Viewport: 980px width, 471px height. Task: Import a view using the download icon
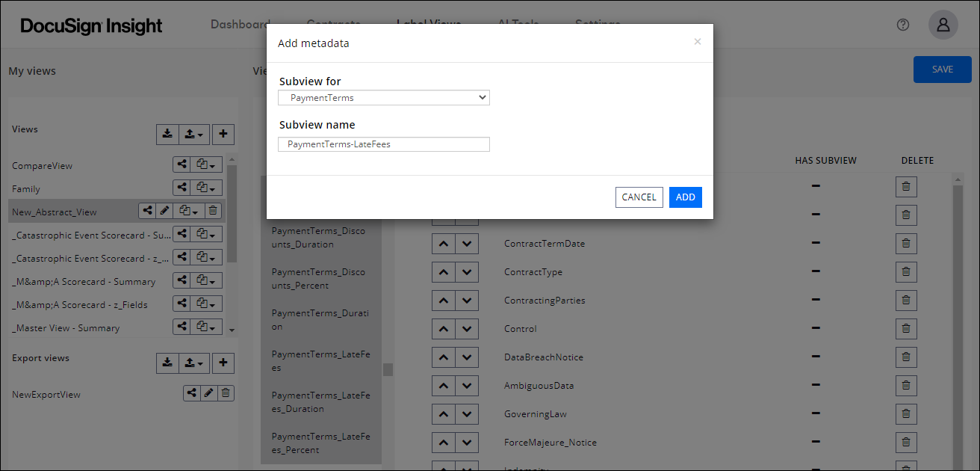(x=167, y=134)
